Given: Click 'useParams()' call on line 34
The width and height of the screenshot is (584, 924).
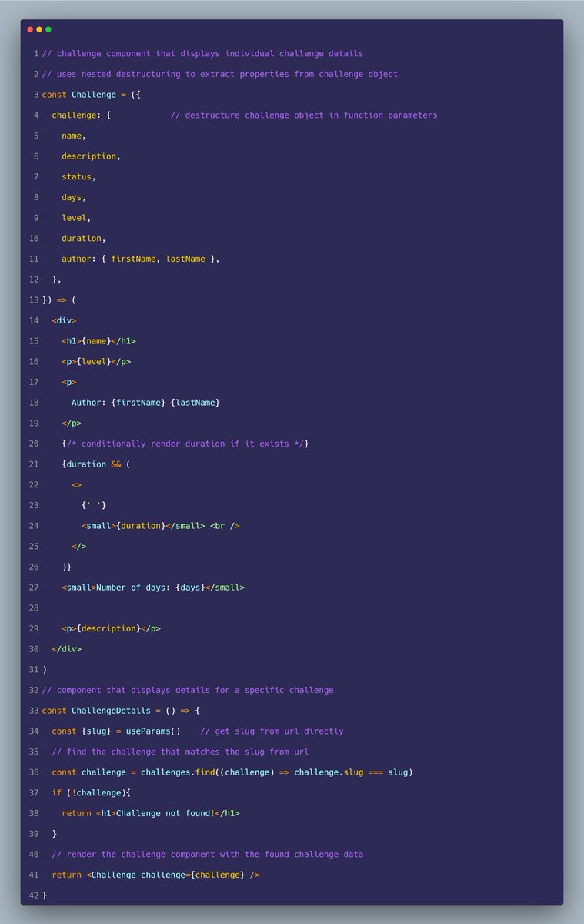Looking at the screenshot, I should 153,731.
